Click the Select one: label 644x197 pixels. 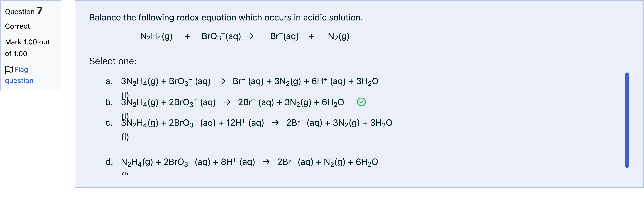tap(113, 61)
